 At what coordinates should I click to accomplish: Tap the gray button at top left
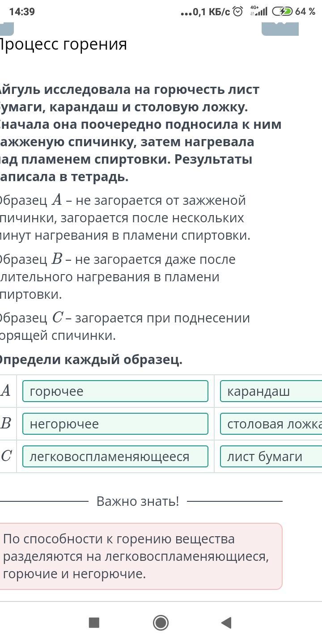tap(7, 28)
